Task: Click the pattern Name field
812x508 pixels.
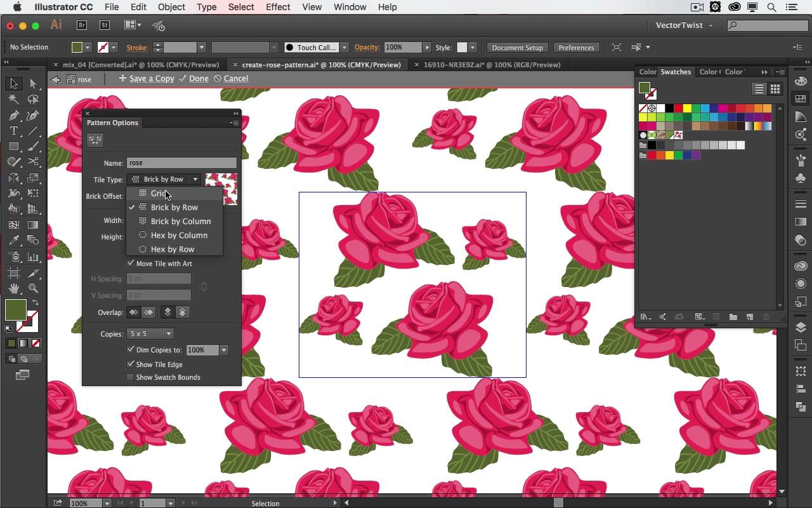Action: pos(181,163)
